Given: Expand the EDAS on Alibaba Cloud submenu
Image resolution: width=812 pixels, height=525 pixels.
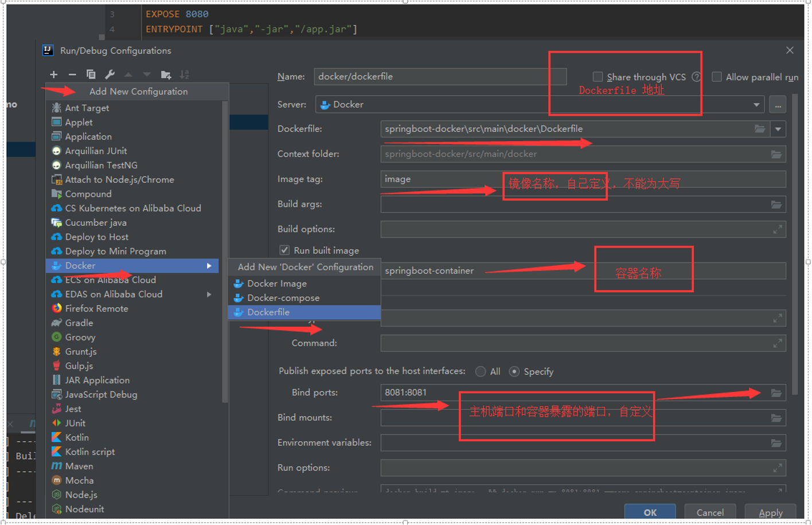Looking at the screenshot, I should [209, 295].
